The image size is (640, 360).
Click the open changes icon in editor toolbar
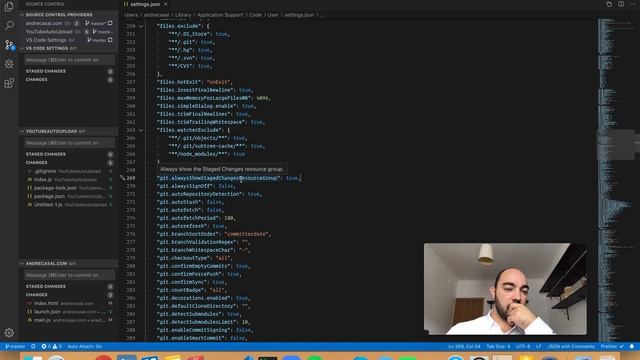click(x=609, y=4)
